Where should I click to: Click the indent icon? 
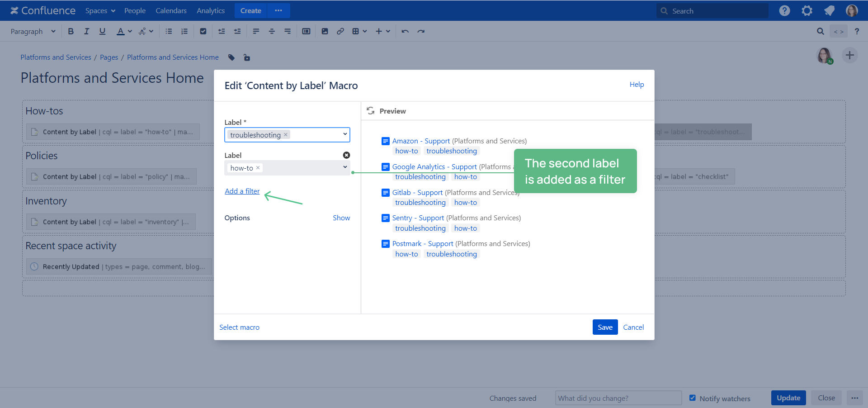click(x=237, y=31)
